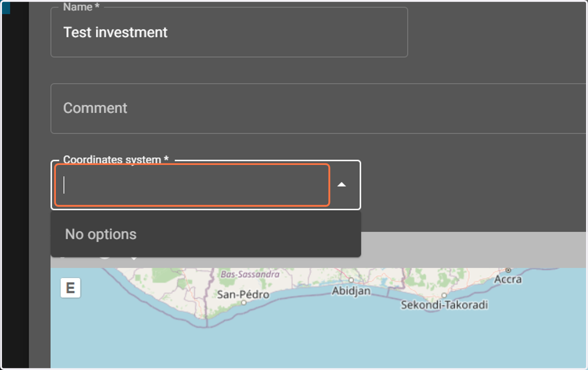Click the E button on the map
Image resolution: width=588 pixels, height=370 pixels.
71,288
